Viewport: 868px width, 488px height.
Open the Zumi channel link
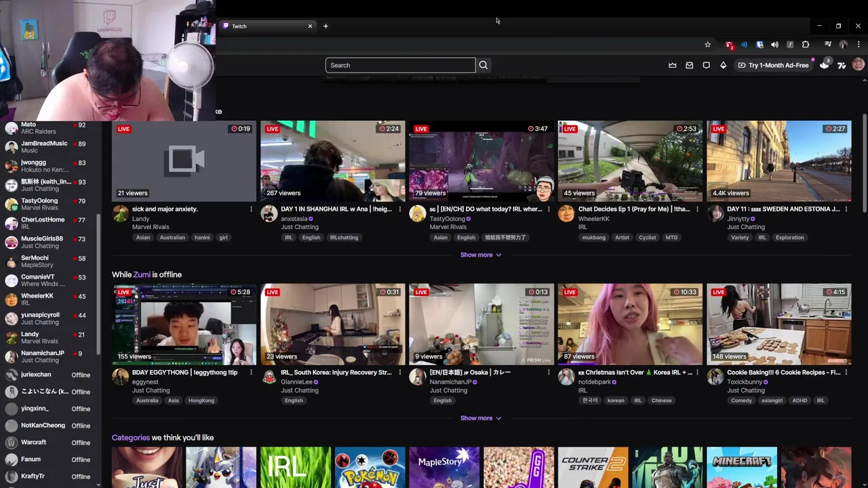point(142,274)
